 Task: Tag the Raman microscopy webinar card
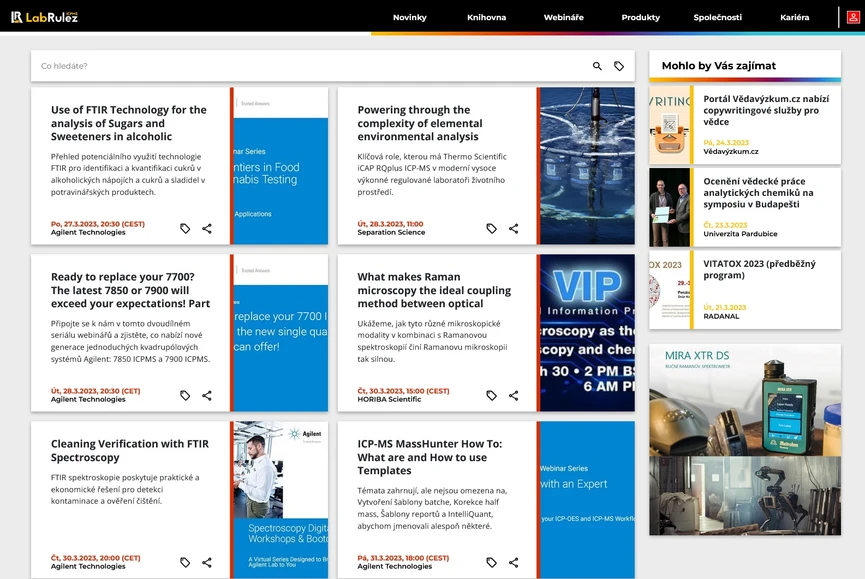(492, 395)
